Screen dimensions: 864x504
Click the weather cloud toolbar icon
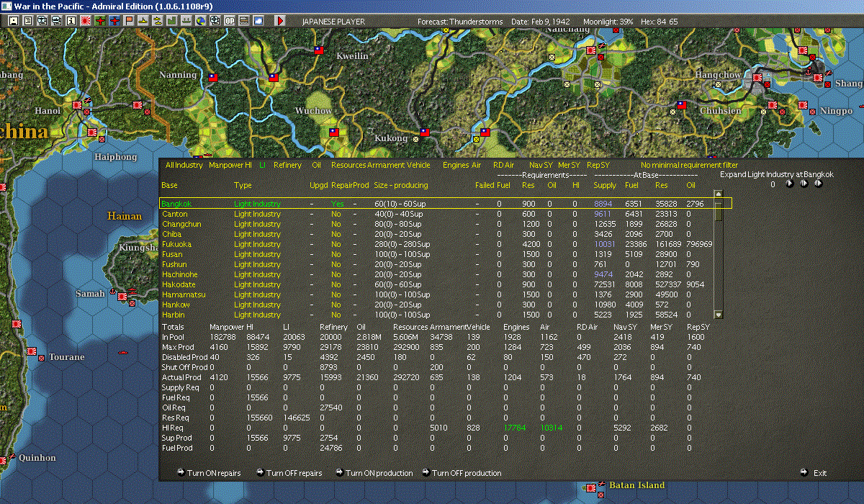point(258,21)
